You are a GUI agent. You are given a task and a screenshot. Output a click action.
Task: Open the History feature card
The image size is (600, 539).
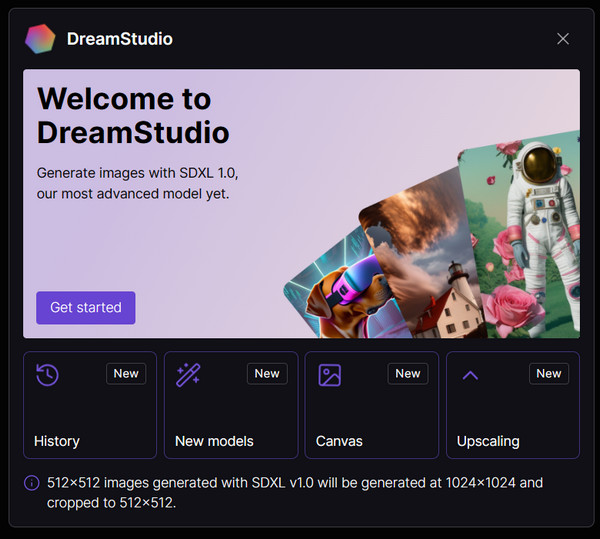tap(90, 405)
